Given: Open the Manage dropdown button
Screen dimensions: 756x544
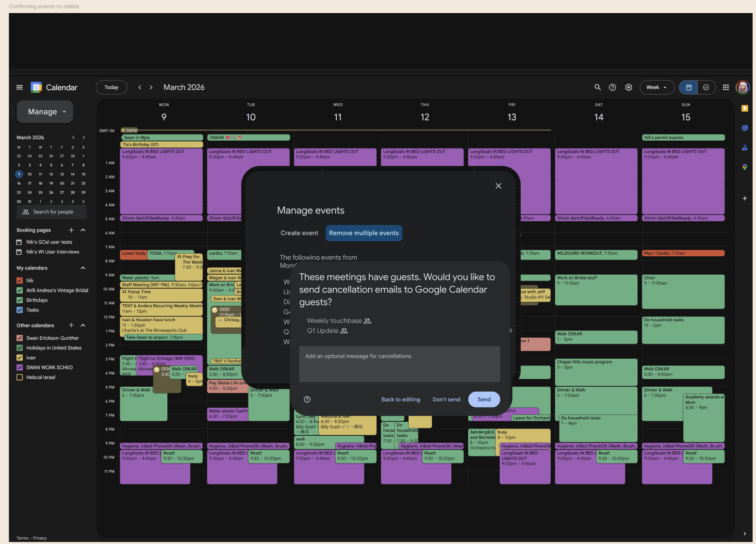Looking at the screenshot, I should (45, 112).
